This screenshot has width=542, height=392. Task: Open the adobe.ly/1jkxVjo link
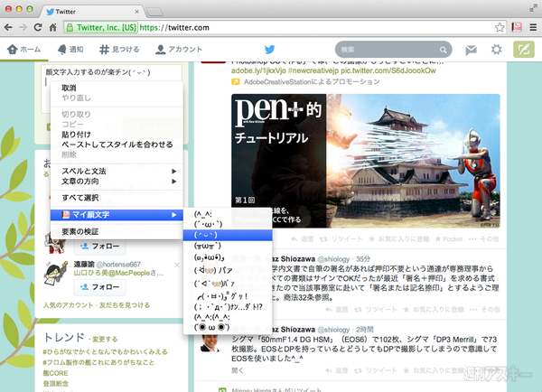click(258, 70)
